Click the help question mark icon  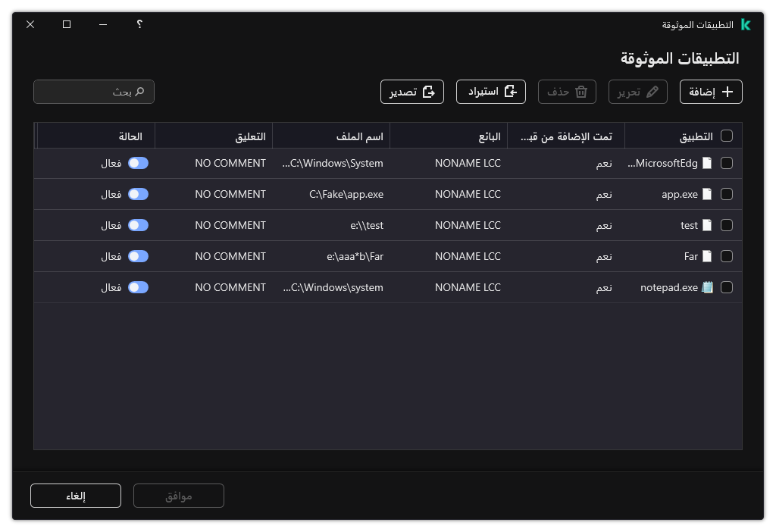[x=139, y=24]
